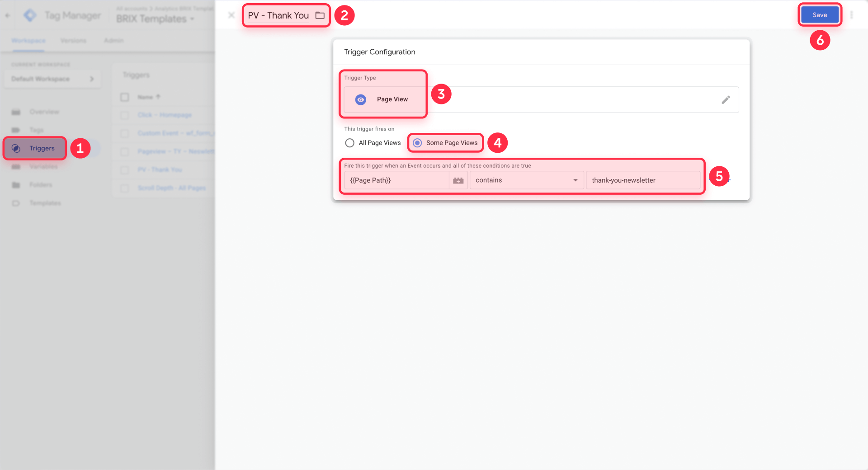The image size is (868, 470).
Task: Click the Overview sidebar icon
Action: (16, 112)
